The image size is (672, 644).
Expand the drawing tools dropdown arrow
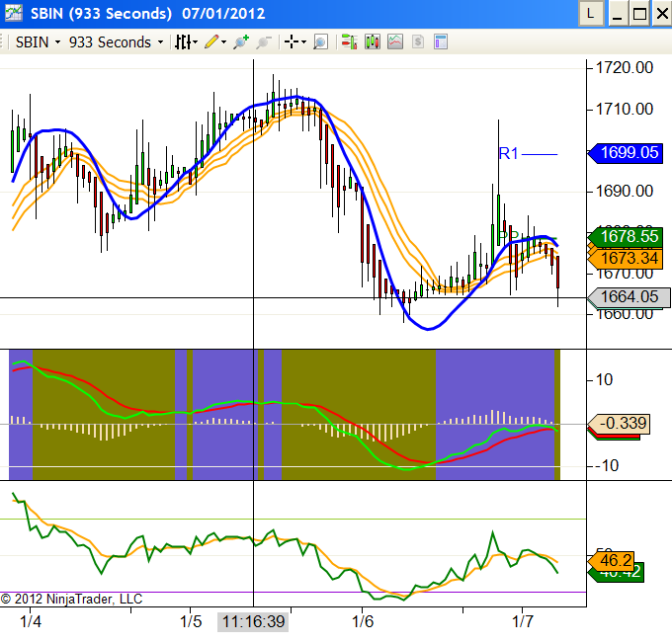(x=223, y=42)
